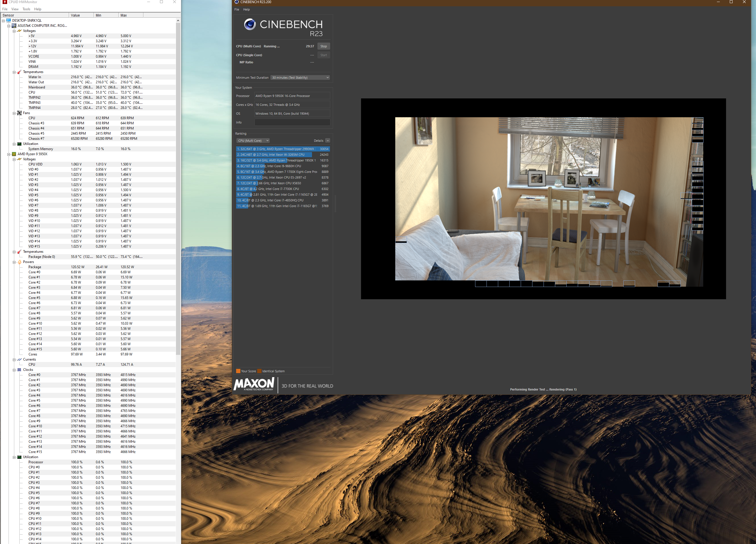This screenshot has height=544, width=756.
Task: Open the CPU (Multi Core) ranking dropdown
Action: click(x=253, y=141)
